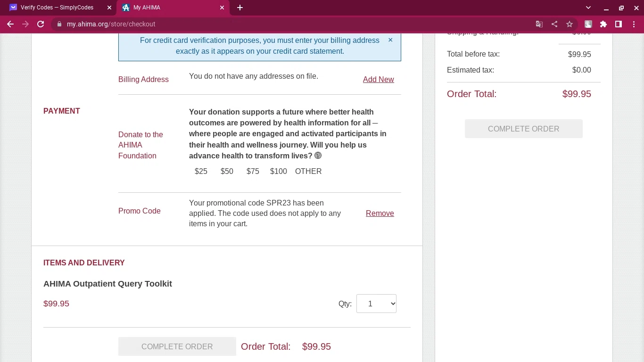Minimize the browser window

tap(606, 8)
